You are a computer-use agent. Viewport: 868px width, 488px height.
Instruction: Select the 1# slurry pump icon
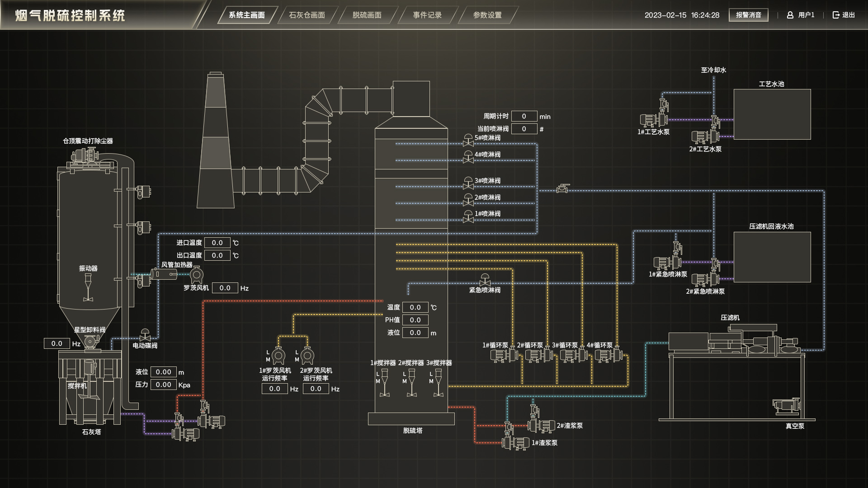515,443
